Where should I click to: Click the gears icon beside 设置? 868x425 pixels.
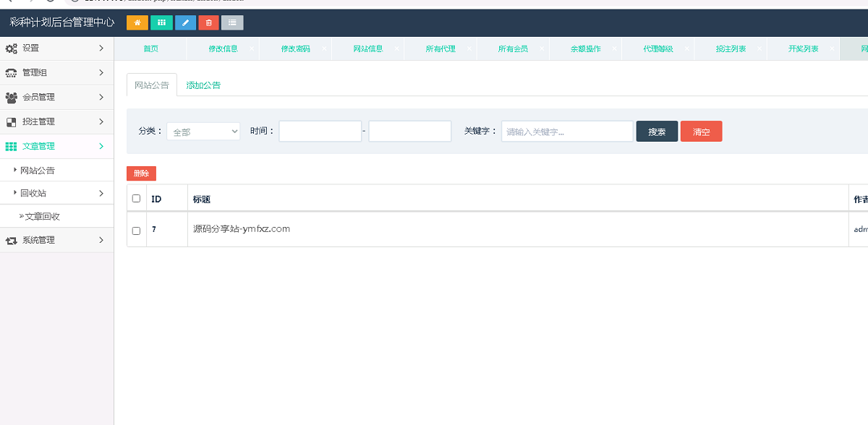(x=11, y=48)
